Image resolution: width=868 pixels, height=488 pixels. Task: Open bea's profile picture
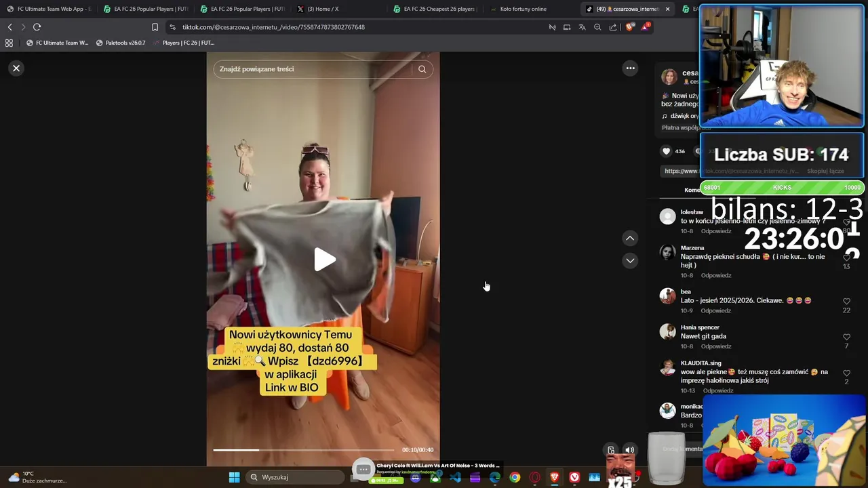(668, 296)
